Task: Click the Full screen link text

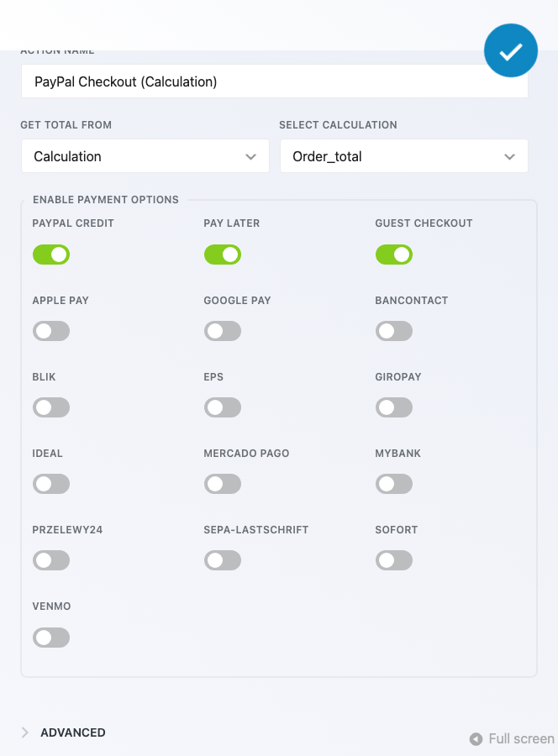Action: click(521, 738)
